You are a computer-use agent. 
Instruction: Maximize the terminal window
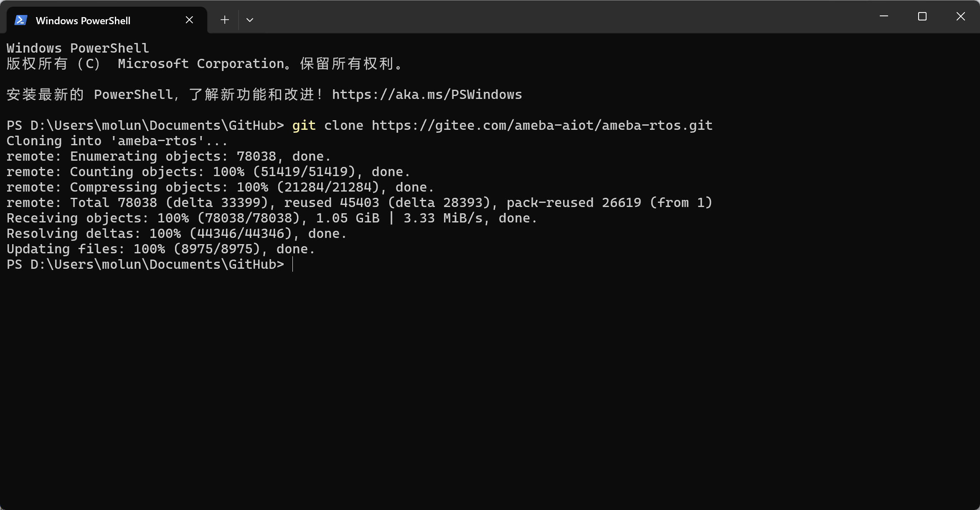922,17
